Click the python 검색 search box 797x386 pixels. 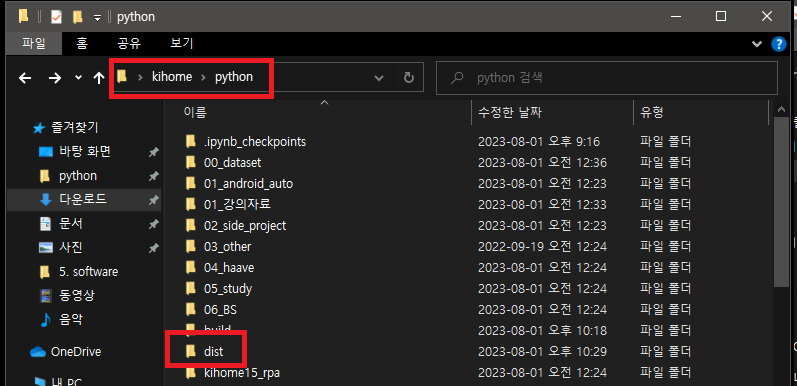tap(607, 78)
